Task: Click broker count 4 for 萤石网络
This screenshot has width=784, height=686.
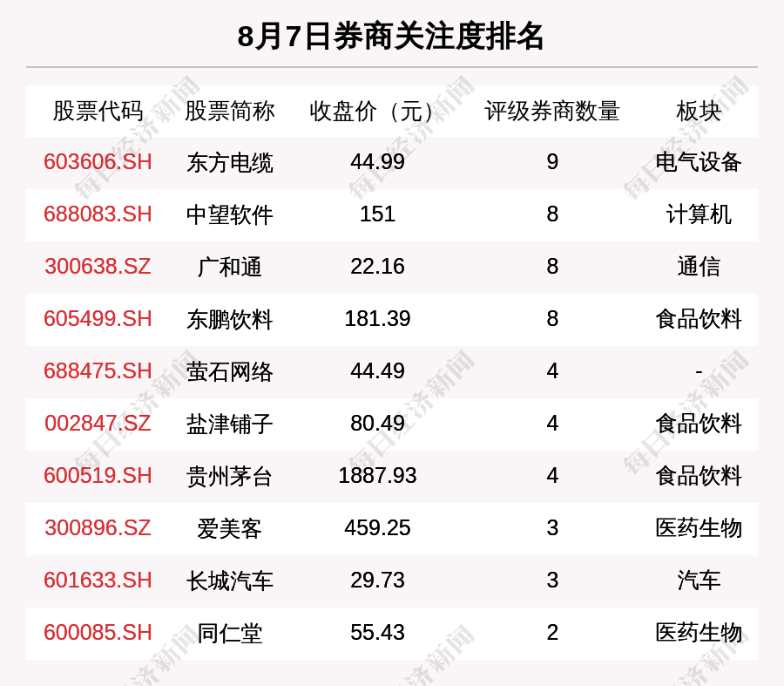Action: click(x=552, y=371)
